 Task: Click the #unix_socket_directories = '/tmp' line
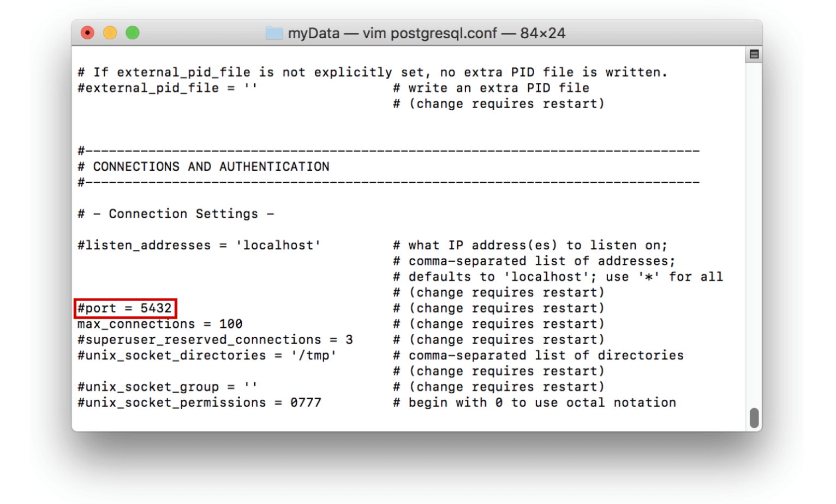[x=205, y=355]
